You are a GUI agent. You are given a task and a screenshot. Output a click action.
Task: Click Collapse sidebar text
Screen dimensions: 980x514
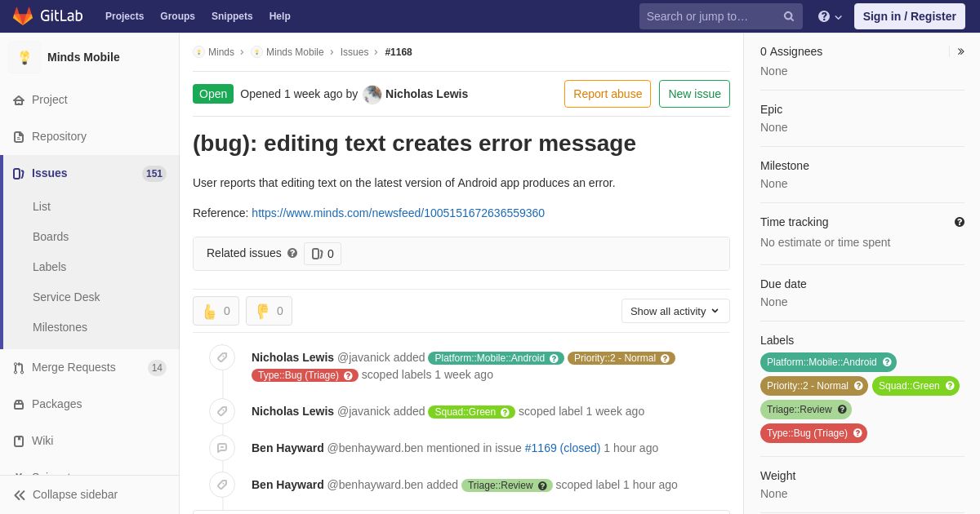(x=75, y=494)
